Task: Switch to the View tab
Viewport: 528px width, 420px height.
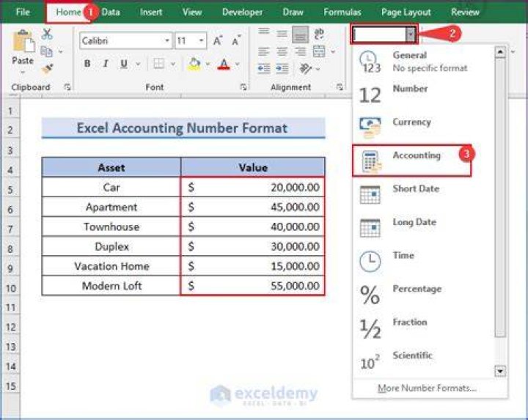Action: [x=192, y=12]
